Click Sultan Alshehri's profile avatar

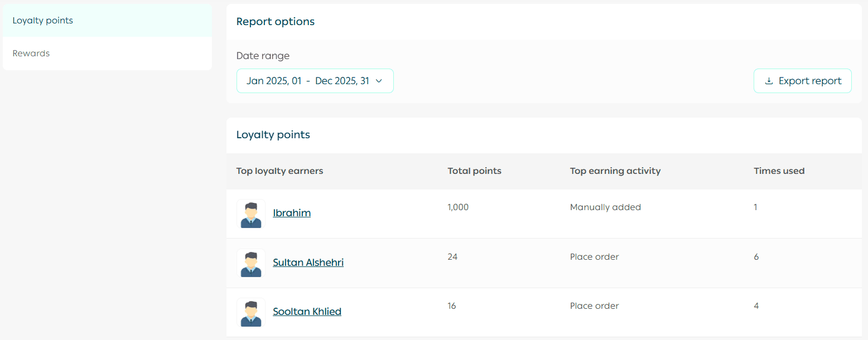(251, 263)
